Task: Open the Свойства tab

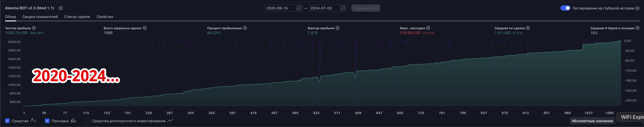Action: click(x=105, y=16)
